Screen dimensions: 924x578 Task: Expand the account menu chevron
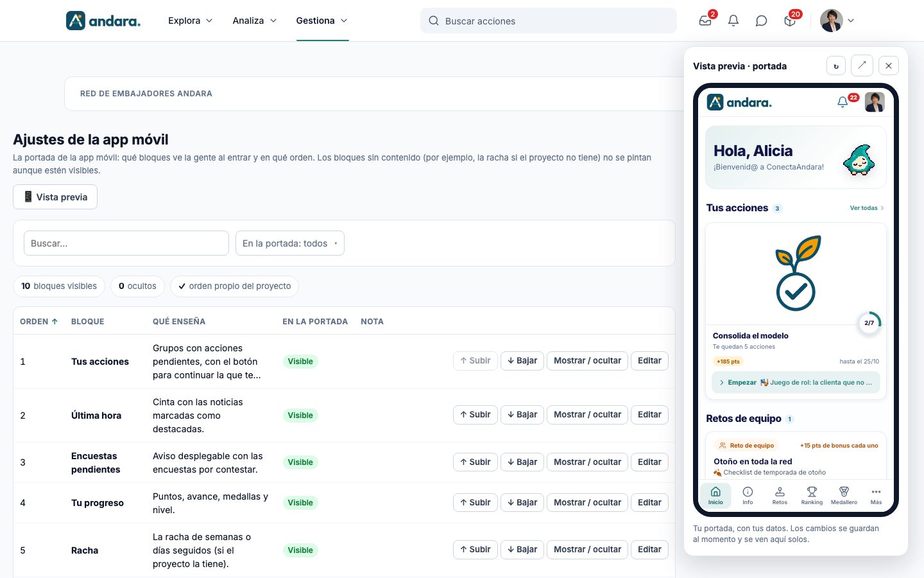[x=851, y=21]
